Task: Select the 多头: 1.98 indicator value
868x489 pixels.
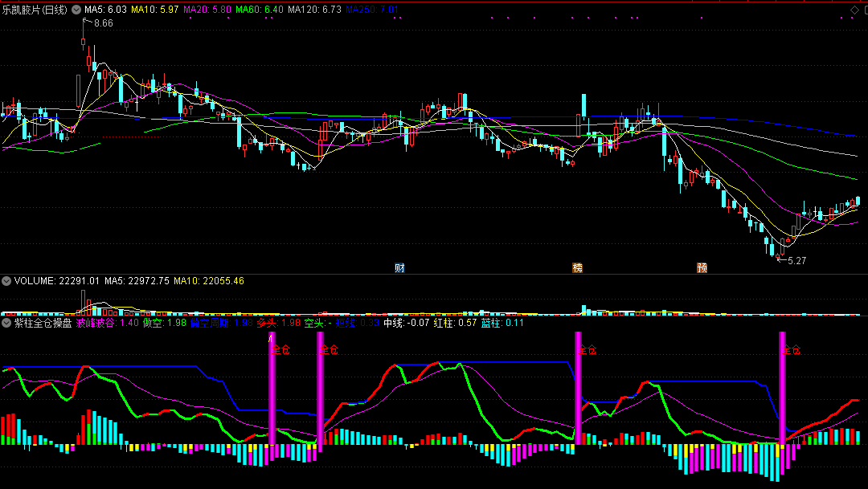Action: pos(278,323)
